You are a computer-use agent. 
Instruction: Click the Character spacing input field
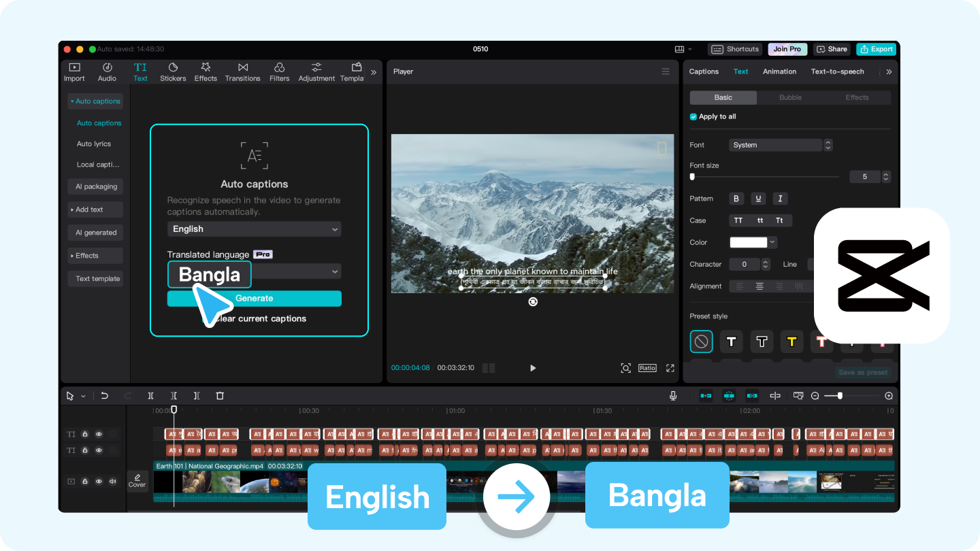click(x=745, y=265)
